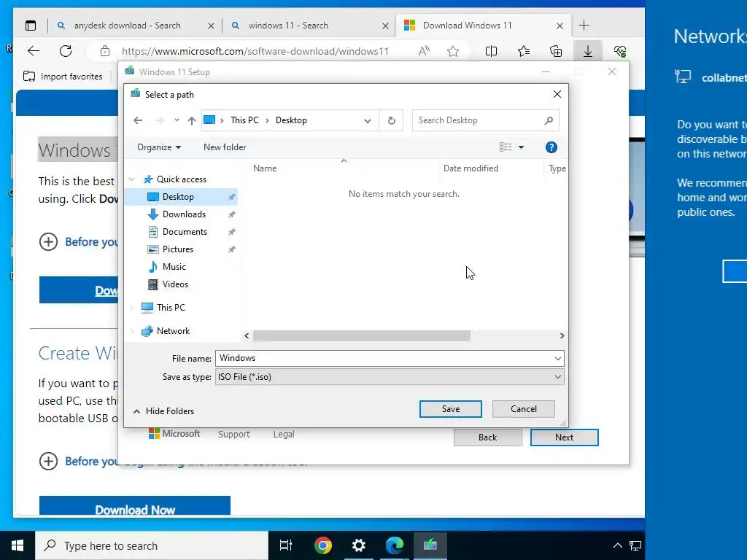The width and height of the screenshot is (747, 560).
Task: Select Desktop in the navigation pane
Action: click(181, 197)
